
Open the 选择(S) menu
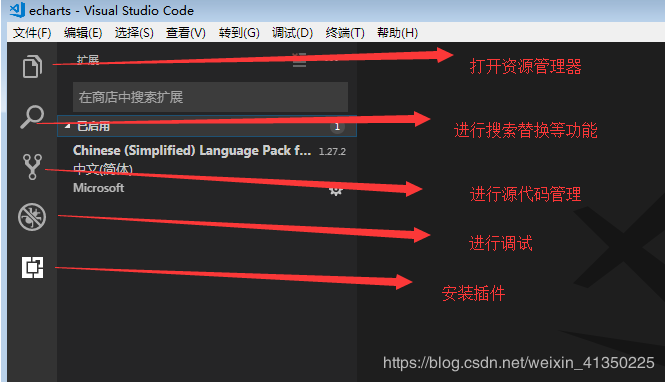click(x=134, y=33)
